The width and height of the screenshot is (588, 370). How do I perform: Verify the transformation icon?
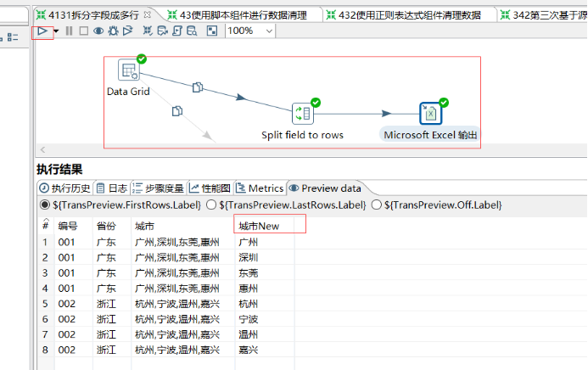tap(148, 31)
